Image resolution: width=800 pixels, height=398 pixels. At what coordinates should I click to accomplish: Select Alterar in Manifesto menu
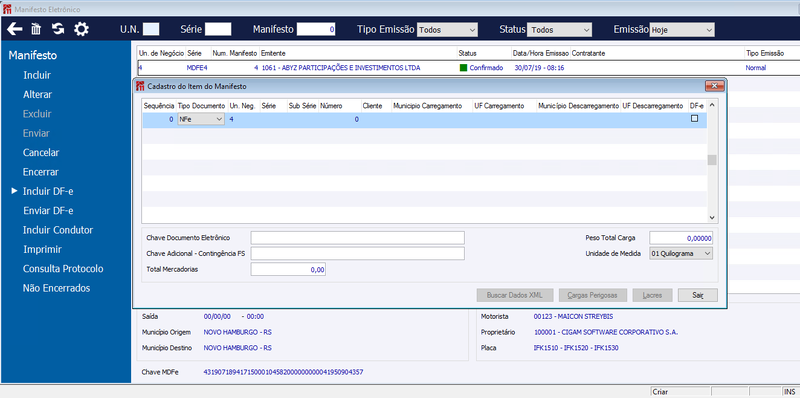37,94
